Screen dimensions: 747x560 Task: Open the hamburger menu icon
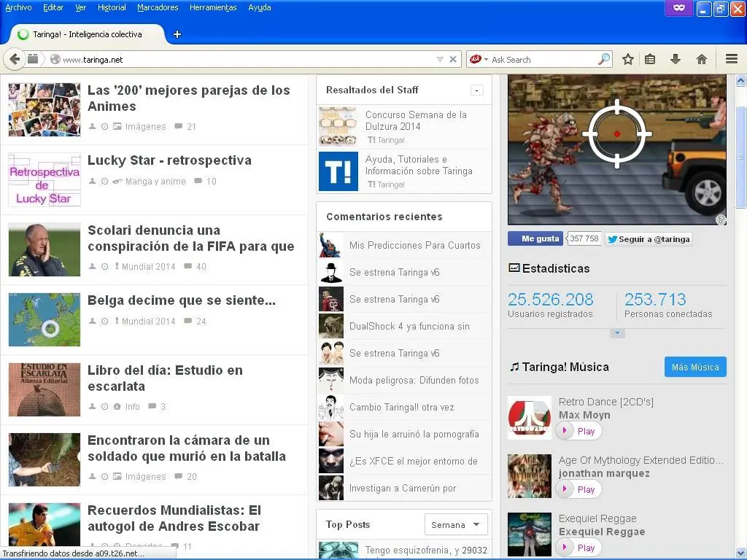732,60
